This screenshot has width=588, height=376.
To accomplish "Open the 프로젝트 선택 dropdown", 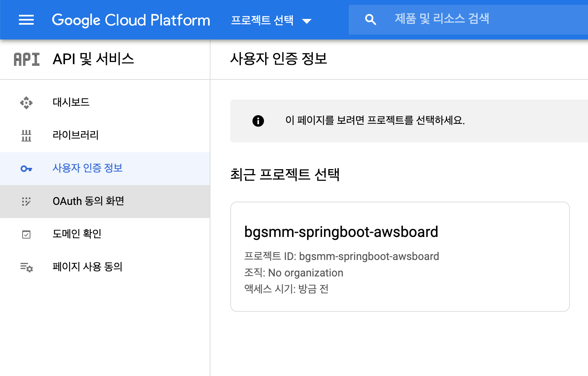I will click(x=262, y=20).
